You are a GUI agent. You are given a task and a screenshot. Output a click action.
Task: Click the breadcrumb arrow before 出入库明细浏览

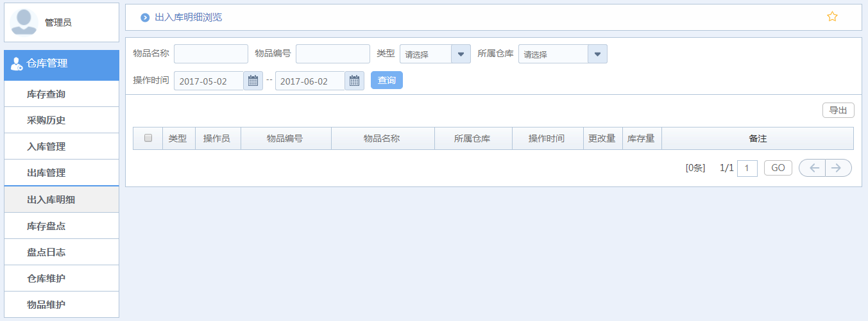145,17
